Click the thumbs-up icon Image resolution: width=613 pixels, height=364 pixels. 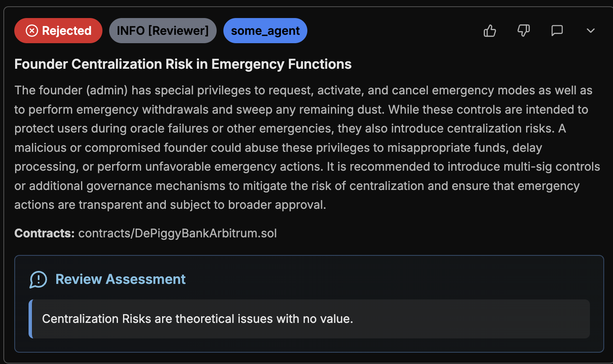coord(490,31)
